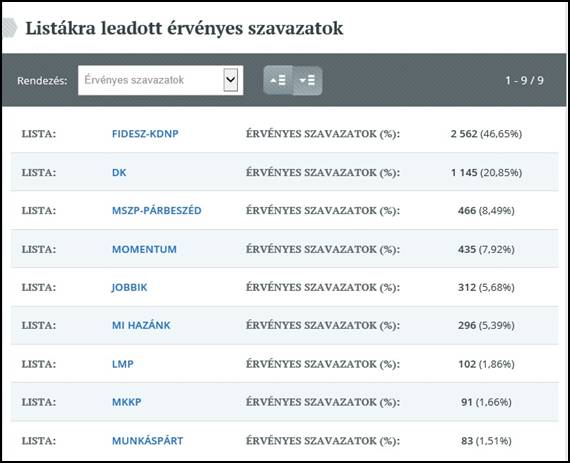
Task: Click the Listákra leadott érvényes szavazatok heading
Action: pos(184,28)
